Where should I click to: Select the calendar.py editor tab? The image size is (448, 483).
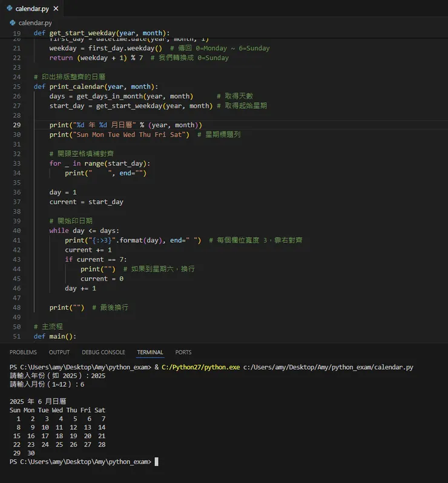click(x=32, y=8)
